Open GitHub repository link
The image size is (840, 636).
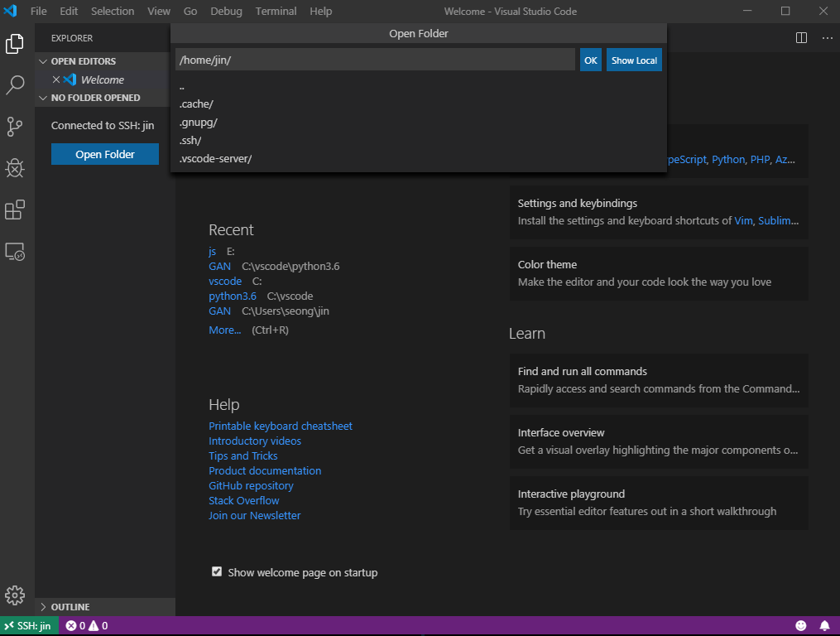(x=251, y=486)
